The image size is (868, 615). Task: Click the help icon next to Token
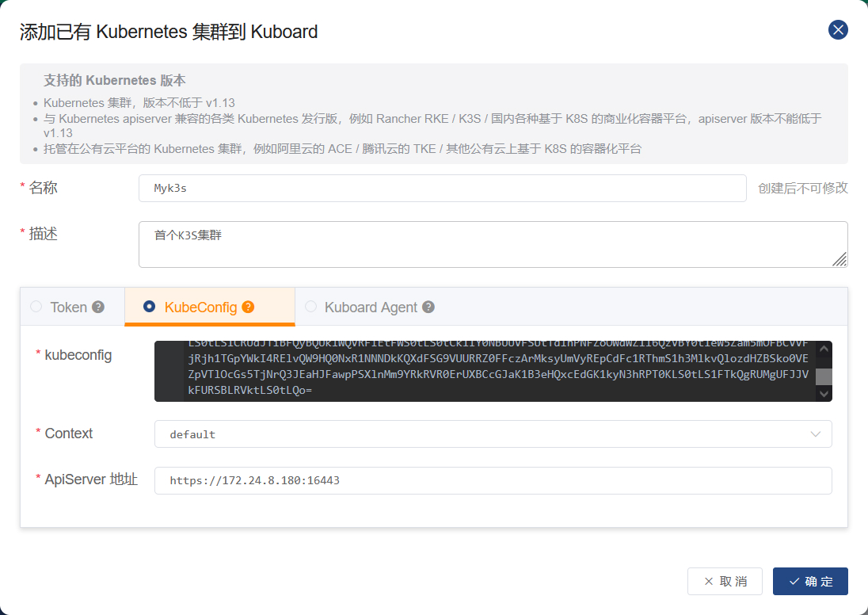point(98,307)
